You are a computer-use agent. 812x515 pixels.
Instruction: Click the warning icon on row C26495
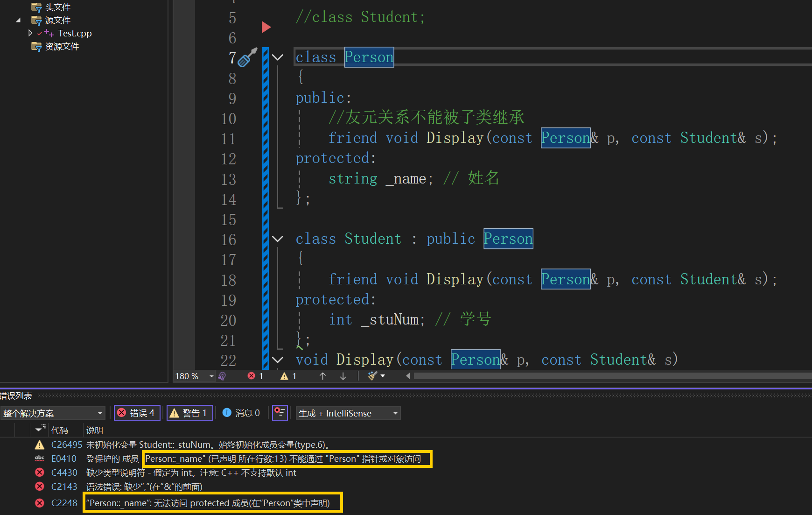click(x=40, y=444)
